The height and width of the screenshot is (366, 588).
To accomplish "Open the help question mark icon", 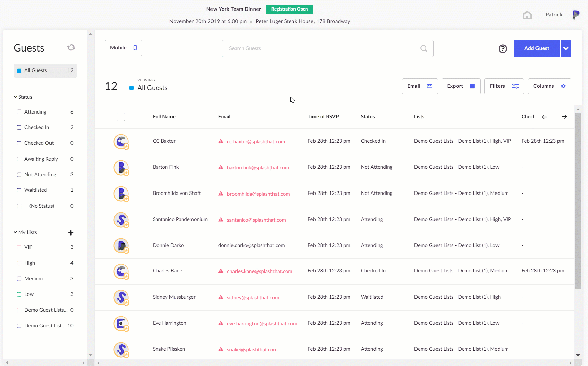I will click(503, 49).
